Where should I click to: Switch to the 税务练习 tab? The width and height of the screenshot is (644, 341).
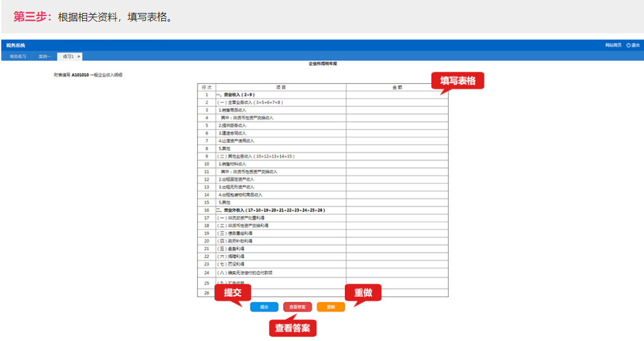18,57
